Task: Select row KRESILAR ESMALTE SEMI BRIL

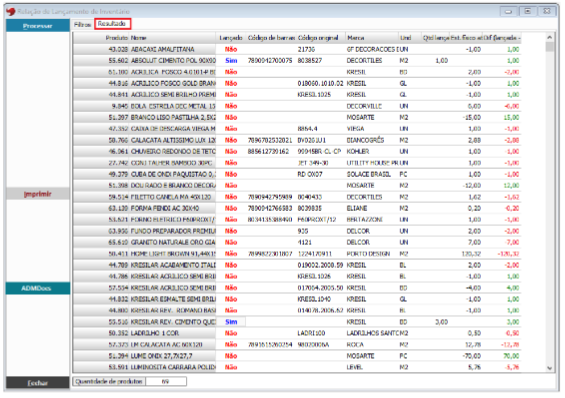Action: [297, 299]
